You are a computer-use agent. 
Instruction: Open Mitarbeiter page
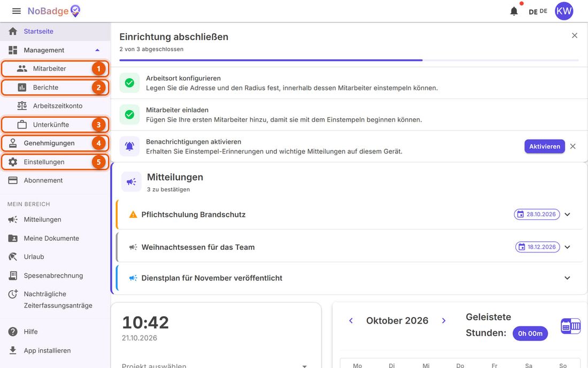(55, 68)
